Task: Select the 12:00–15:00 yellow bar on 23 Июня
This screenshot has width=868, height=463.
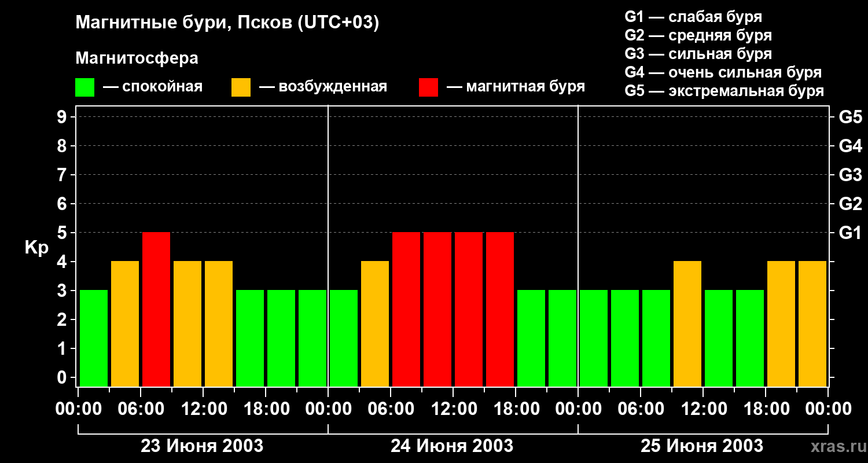Action: [219, 324]
